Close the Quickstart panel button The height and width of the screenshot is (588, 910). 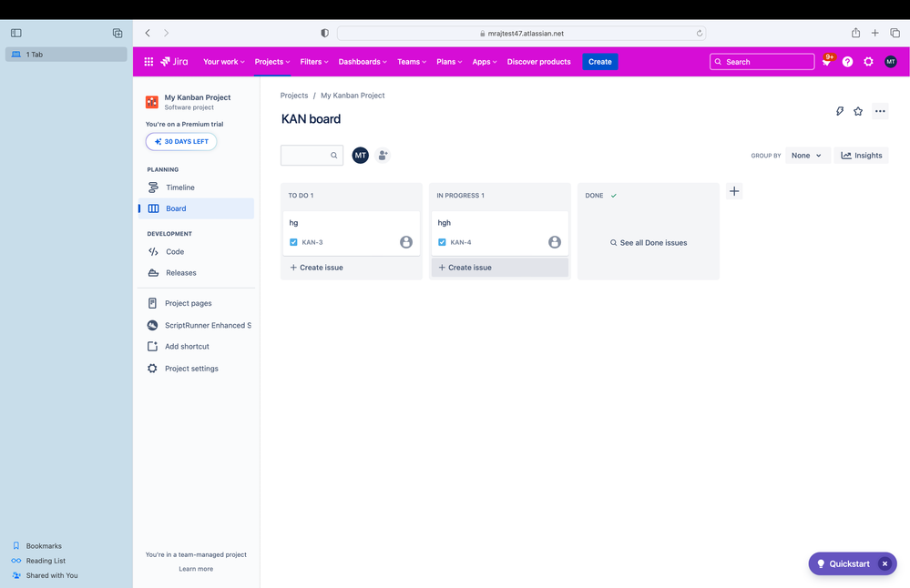pyautogui.click(x=884, y=563)
